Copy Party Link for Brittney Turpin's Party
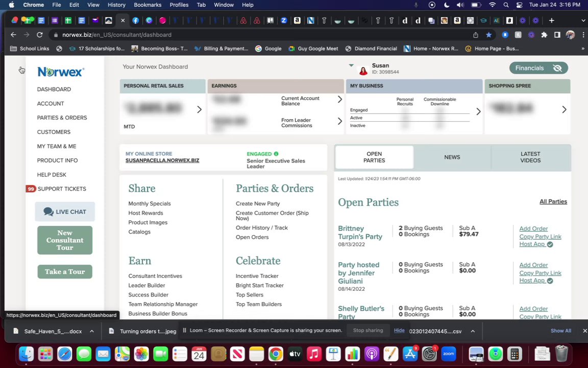This screenshot has width=588, height=368. pos(540,237)
